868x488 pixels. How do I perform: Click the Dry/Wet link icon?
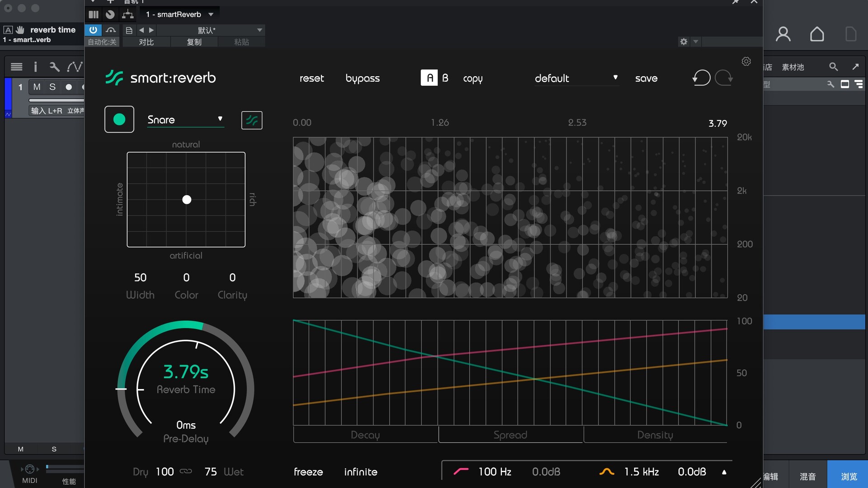186,471
